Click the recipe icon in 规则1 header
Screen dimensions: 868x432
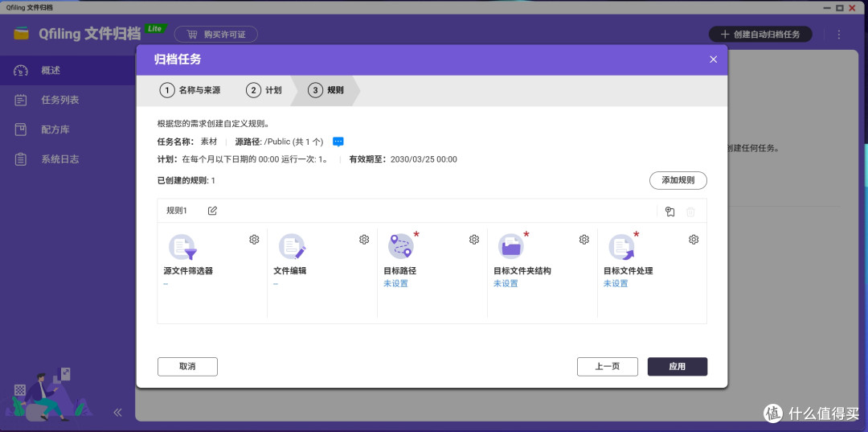click(x=670, y=211)
